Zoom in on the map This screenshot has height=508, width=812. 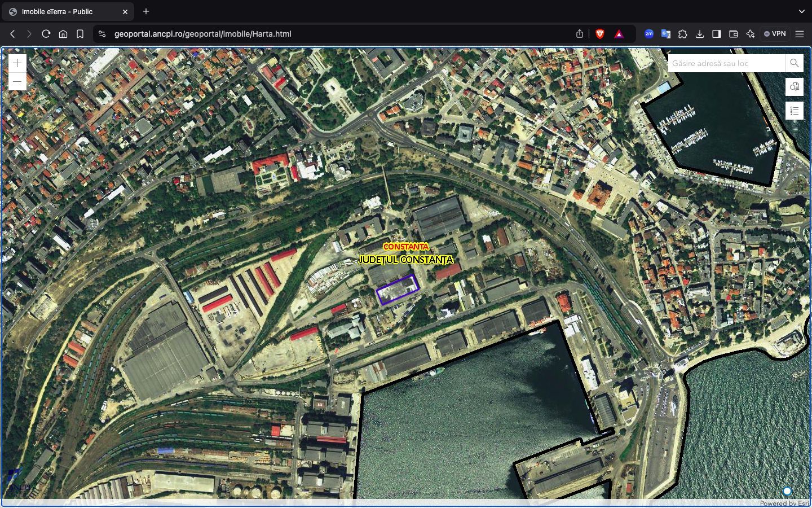pos(17,63)
